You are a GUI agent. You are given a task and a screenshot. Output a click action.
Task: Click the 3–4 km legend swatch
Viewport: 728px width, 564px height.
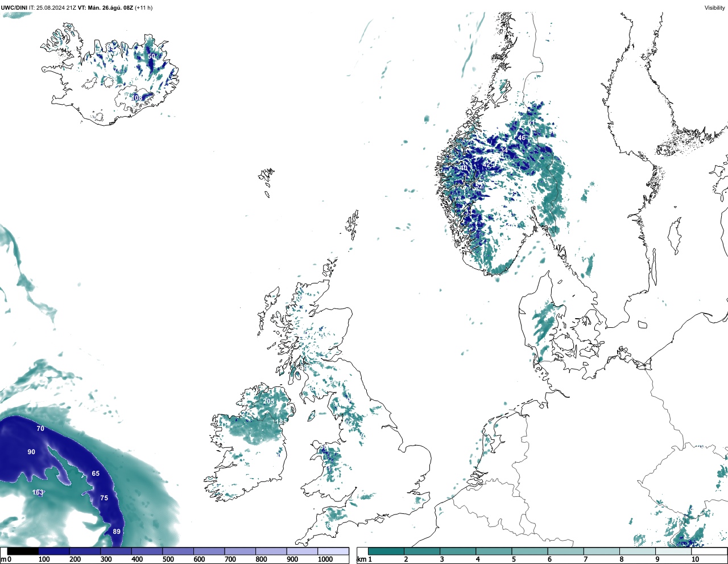pos(458,551)
